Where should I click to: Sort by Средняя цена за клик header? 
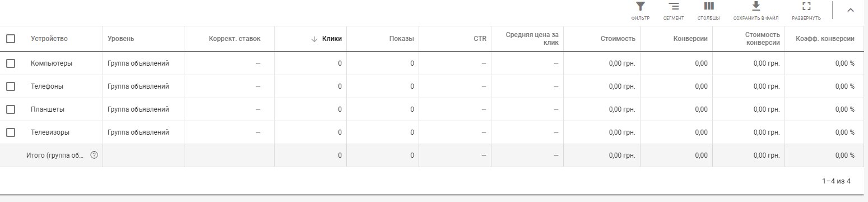(x=532, y=39)
